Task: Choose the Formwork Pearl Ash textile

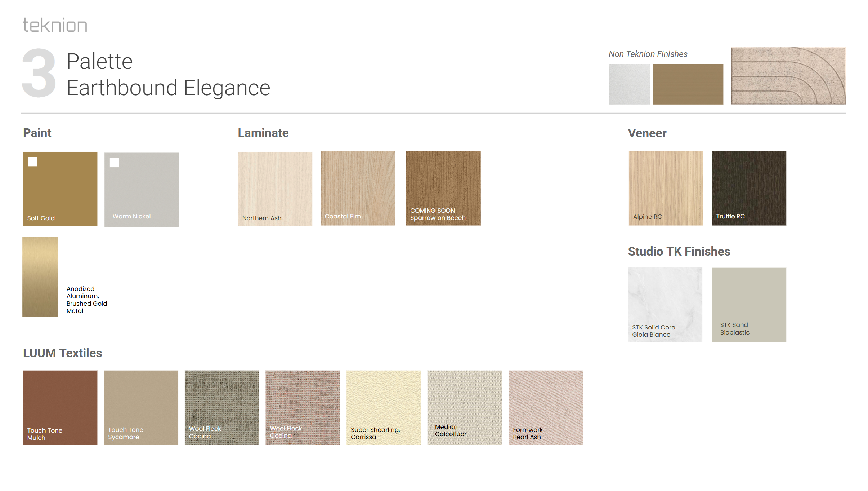Action: coord(546,408)
